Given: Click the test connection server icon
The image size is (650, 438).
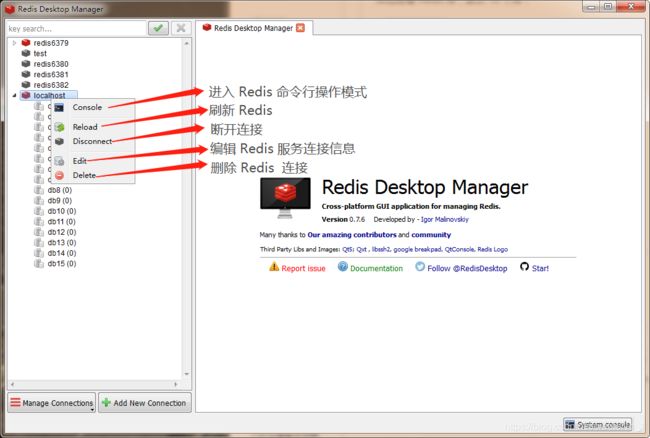Looking at the screenshot, I should 26,53.
